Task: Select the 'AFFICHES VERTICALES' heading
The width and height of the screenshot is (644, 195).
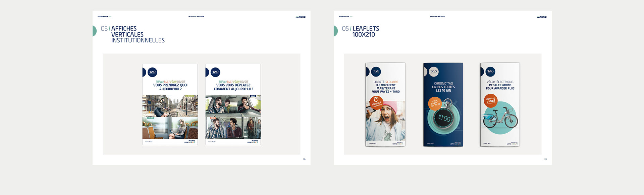Action: tap(127, 32)
